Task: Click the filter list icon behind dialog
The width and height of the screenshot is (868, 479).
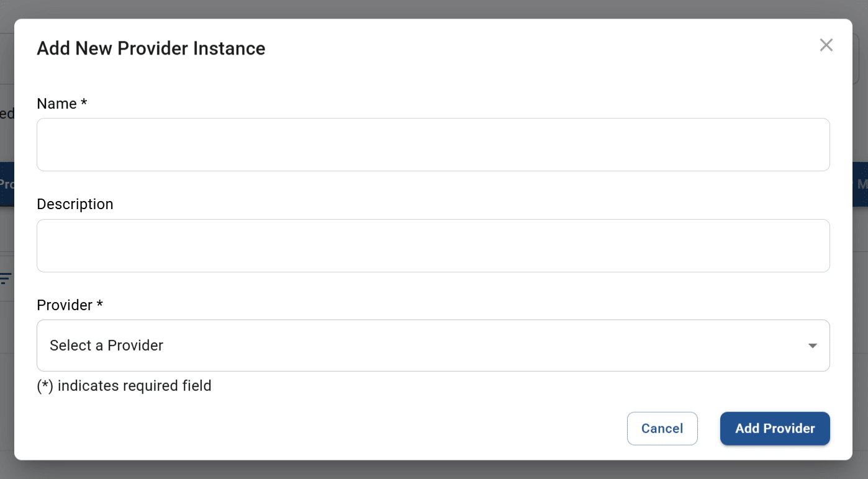Action: tap(6, 279)
